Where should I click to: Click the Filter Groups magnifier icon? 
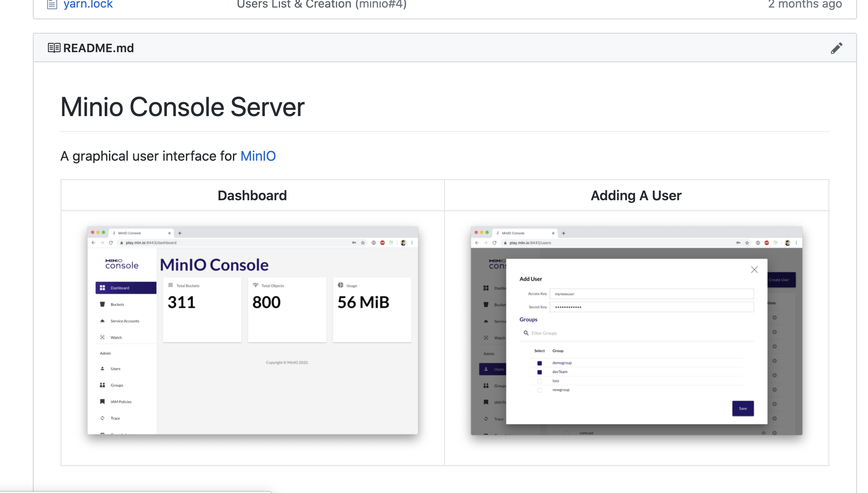526,333
